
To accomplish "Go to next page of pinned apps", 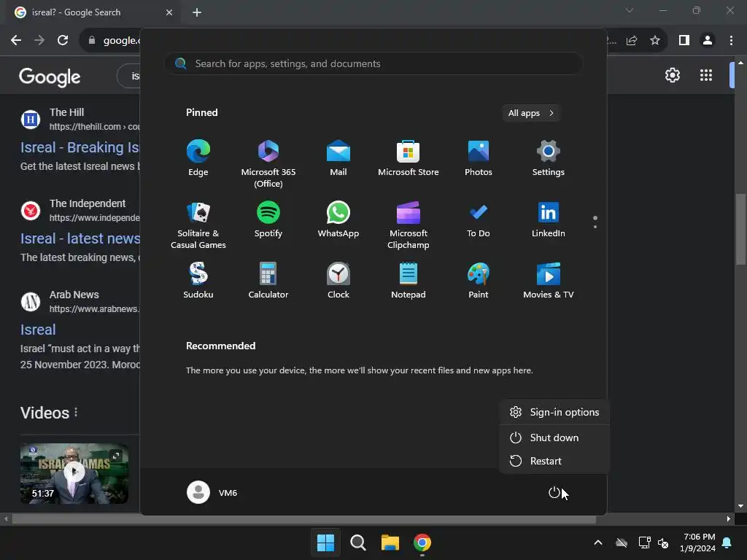I will coord(595,227).
